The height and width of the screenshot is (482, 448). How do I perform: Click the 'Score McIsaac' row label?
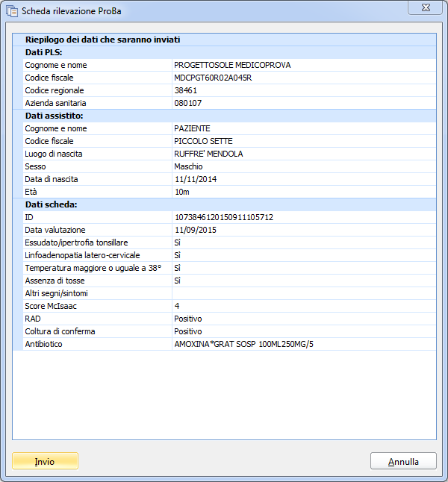51,306
